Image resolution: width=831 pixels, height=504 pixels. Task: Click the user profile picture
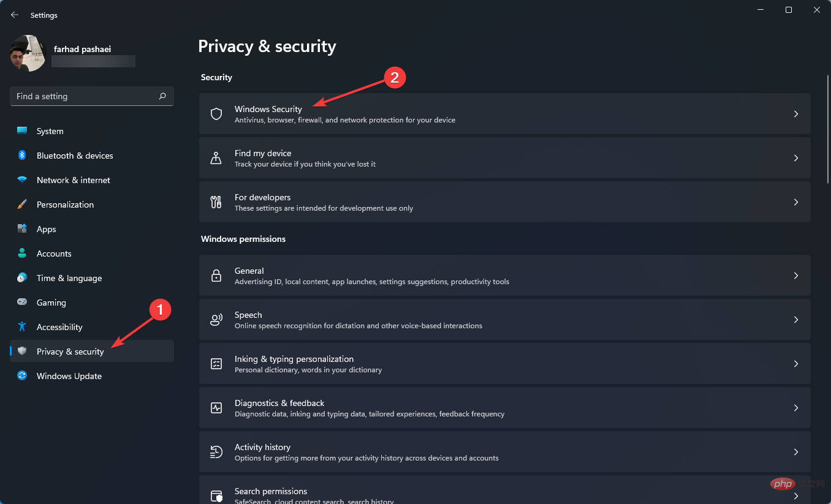point(28,53)
